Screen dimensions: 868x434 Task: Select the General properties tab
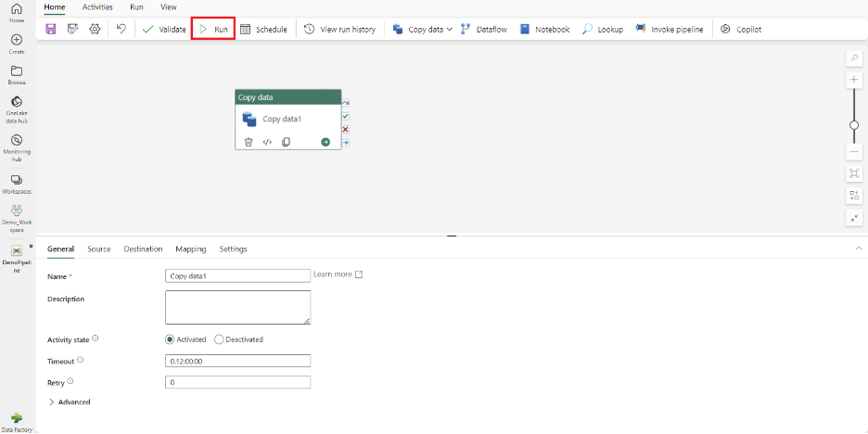(x=61, y=249)
